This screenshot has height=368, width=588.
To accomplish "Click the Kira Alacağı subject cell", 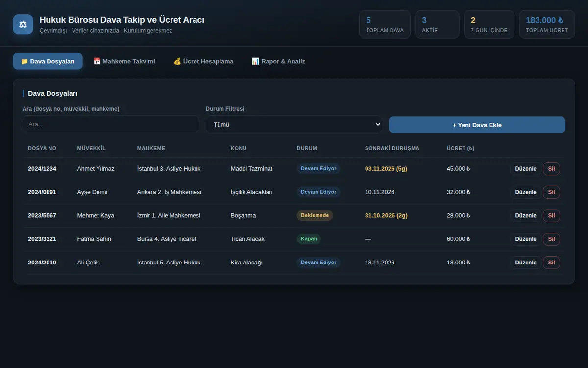I will pyautogui.click(x=246, y=263).
